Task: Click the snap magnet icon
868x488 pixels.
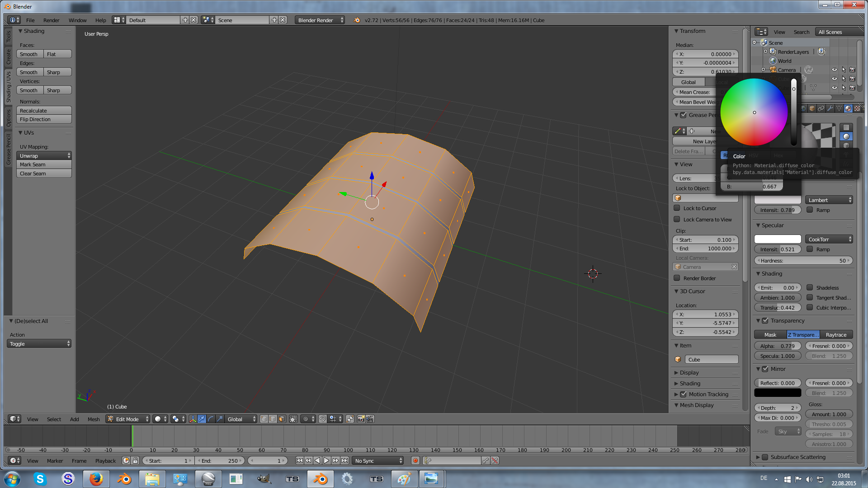Action: [322, 419]
